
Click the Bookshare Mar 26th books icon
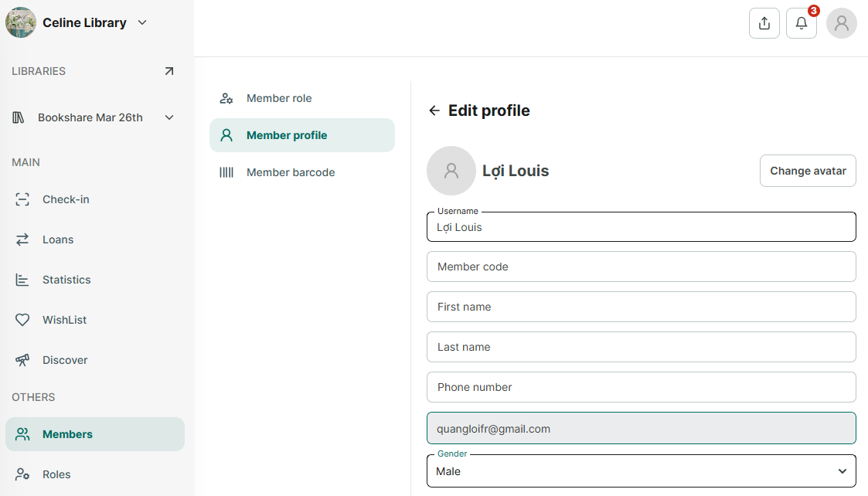click(19, 117)
